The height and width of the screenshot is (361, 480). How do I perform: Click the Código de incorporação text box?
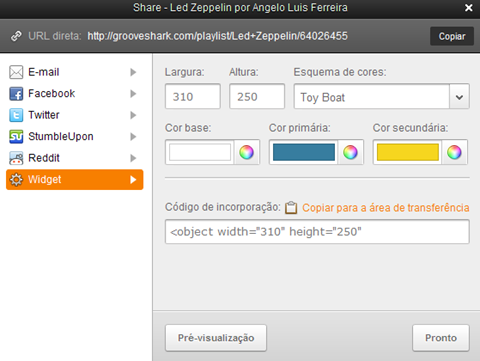point(317,232)
